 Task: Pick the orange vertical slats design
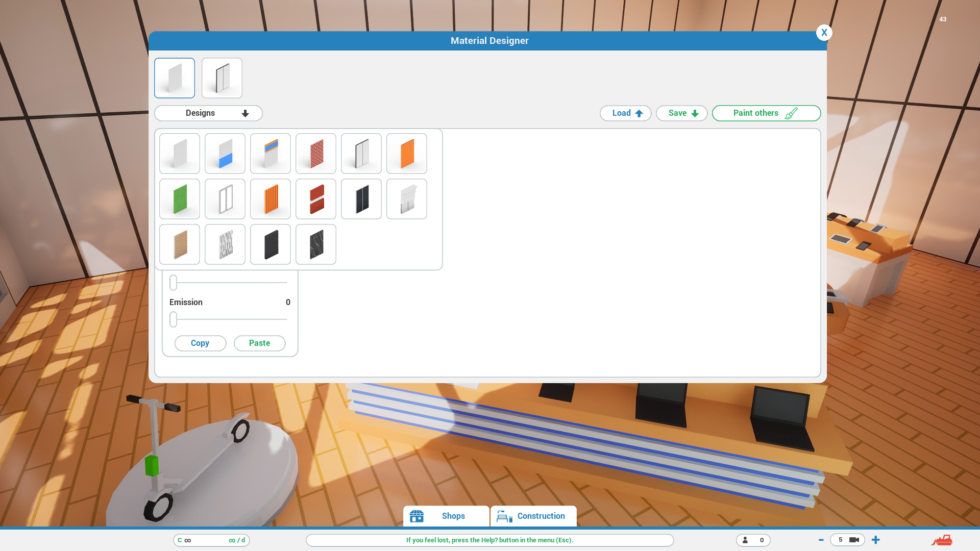point(271,199)
